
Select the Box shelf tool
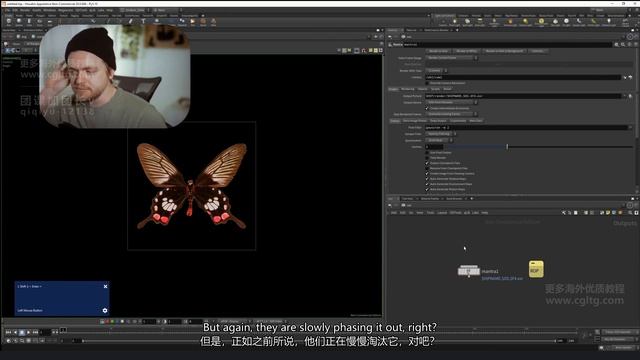pos(9,22)
